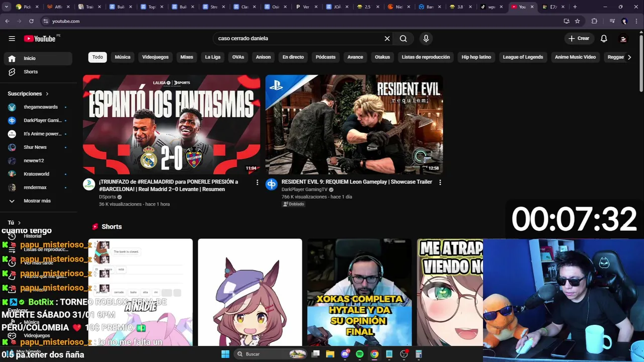Open the horse-eared girl short

[x=250, y=293]
